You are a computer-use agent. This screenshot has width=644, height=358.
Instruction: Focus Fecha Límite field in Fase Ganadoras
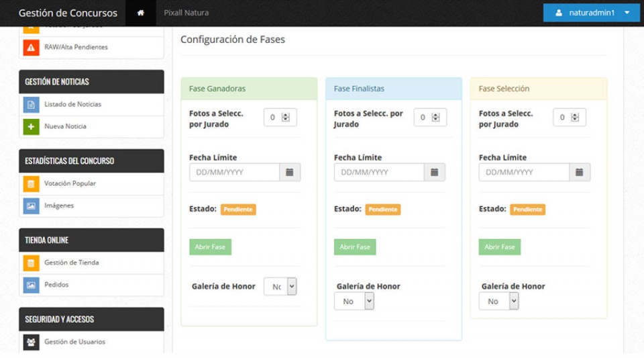tap(235, 172)
